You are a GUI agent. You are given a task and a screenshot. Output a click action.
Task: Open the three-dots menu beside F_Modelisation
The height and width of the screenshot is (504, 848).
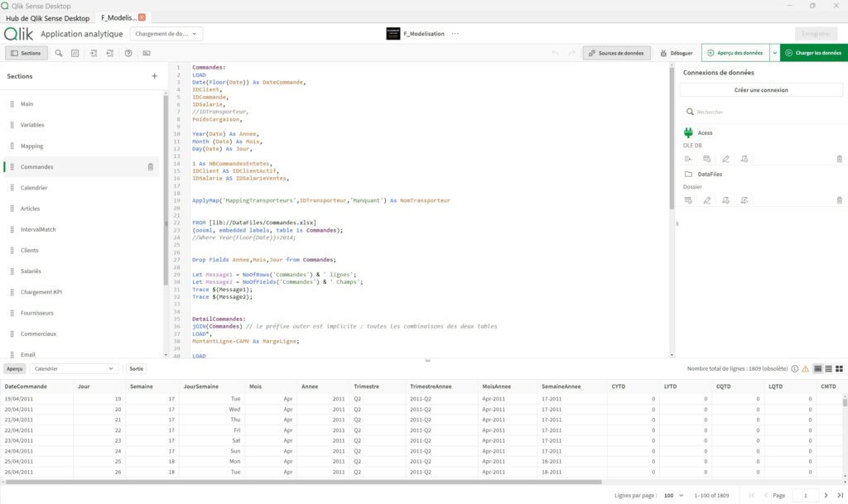455,33
